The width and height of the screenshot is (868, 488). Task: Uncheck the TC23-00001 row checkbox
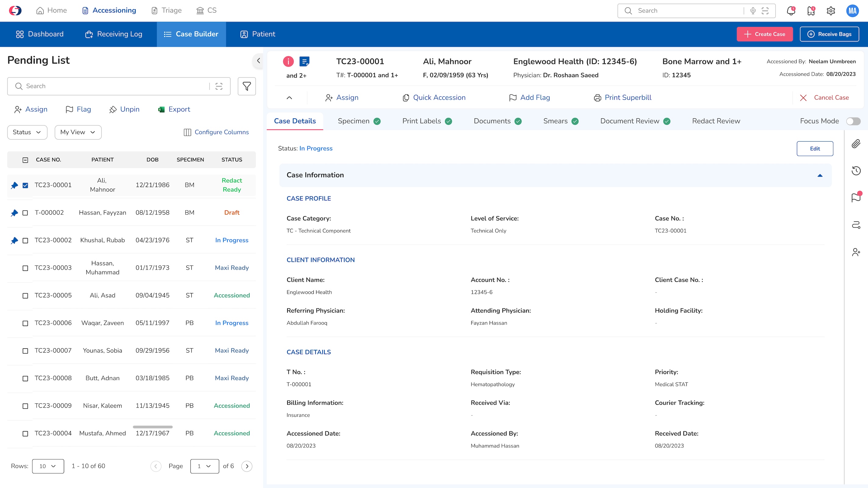click(25, 185)
